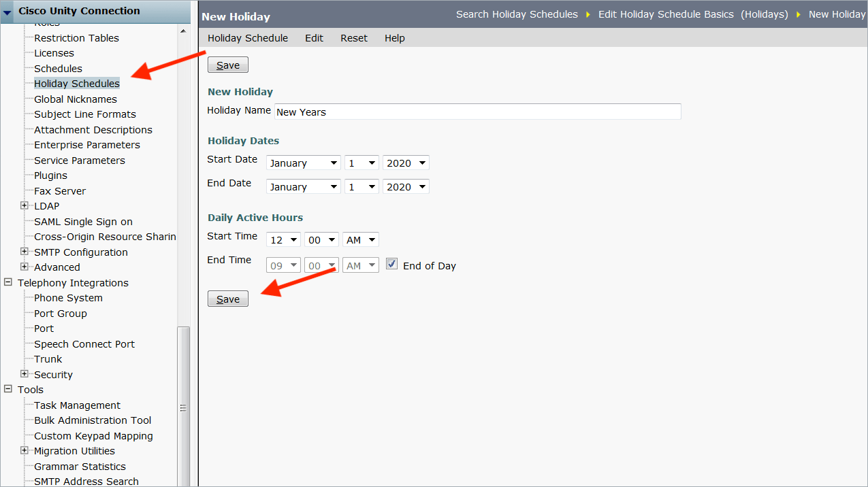Expand the Advanced tree node
This screenshot has width=868, height=487.
pyautogui.click(x=25, y=267)
